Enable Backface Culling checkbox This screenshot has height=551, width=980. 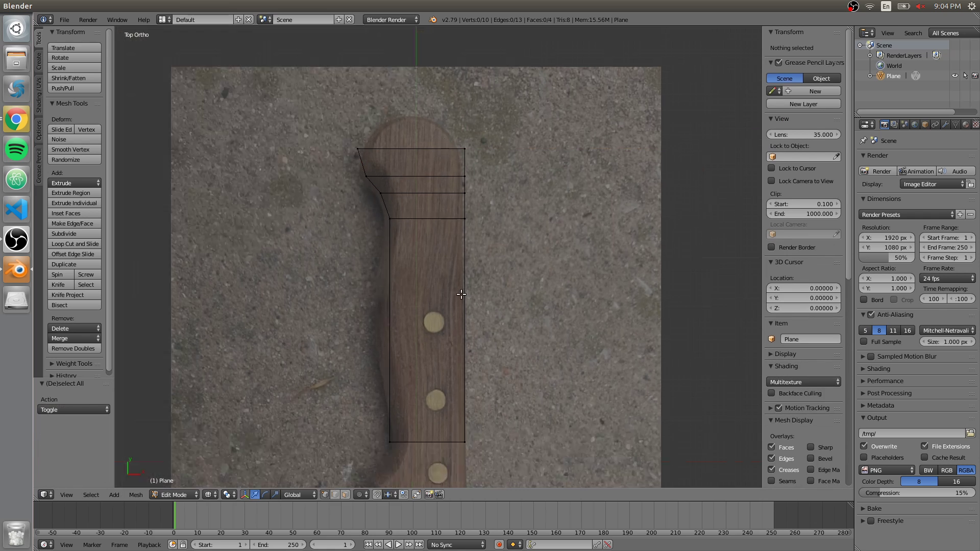pyautogui.click(x=772, y=393)
